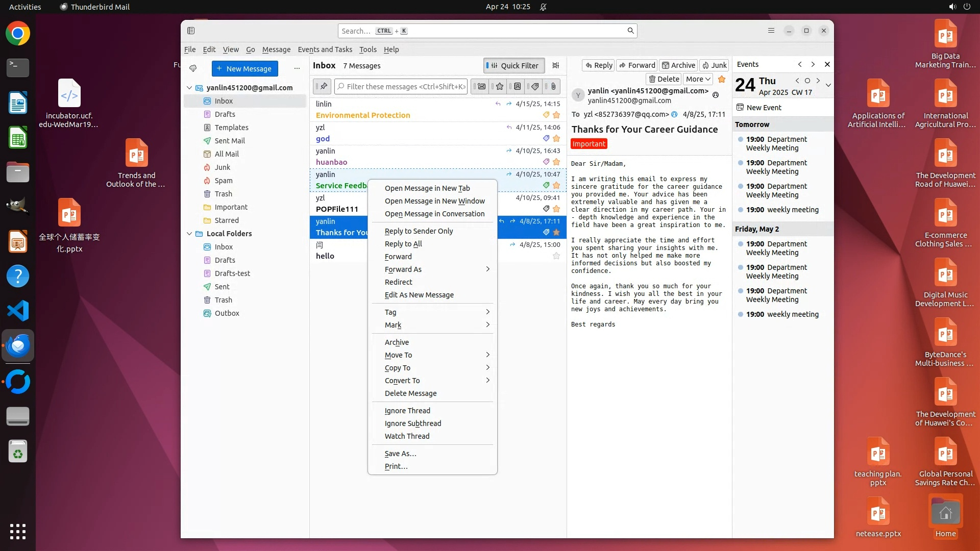The image size is (980, 551).
Task: Toggle the Starred messages quick filter
Action: coord(500,87)
